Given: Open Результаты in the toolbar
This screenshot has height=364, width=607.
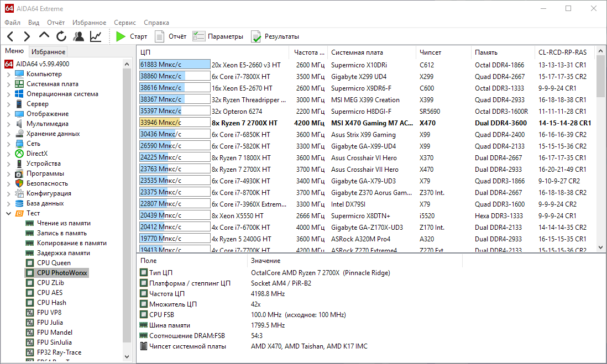Looking at the screenshot, I should (x=275, y=36).
